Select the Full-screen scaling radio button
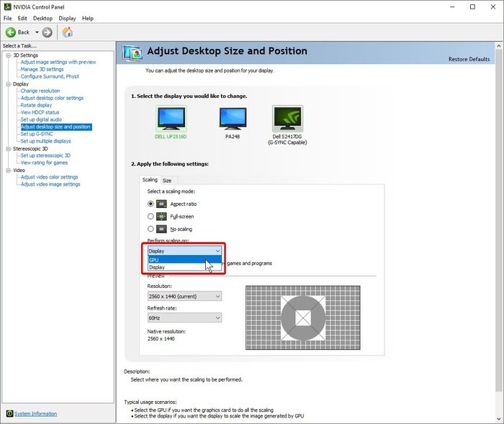 [x=150, y=216]
